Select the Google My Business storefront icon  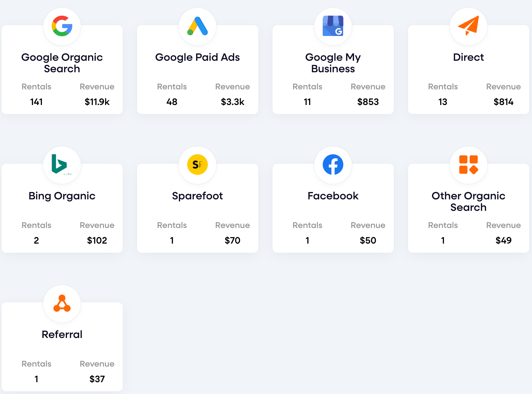click(333, 26)
